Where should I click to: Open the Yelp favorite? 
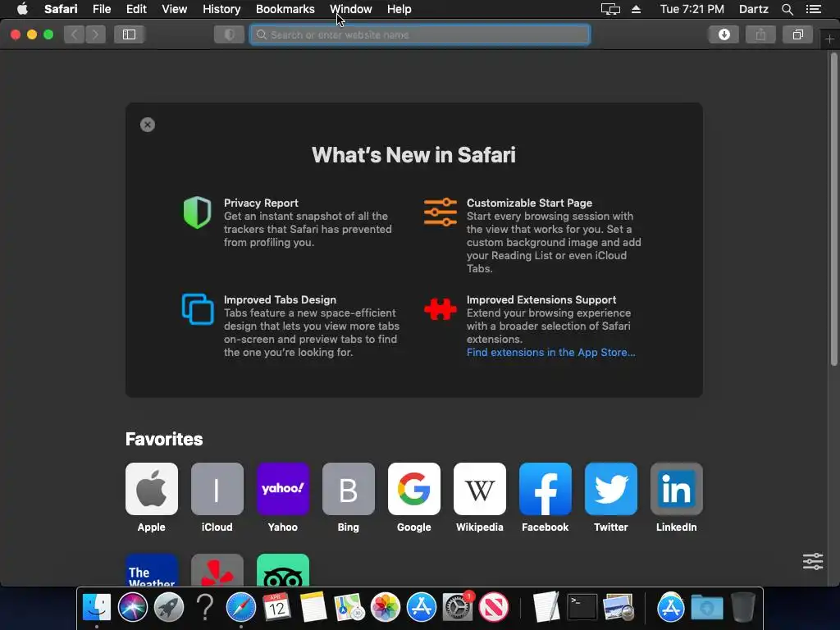pos(217,570)
